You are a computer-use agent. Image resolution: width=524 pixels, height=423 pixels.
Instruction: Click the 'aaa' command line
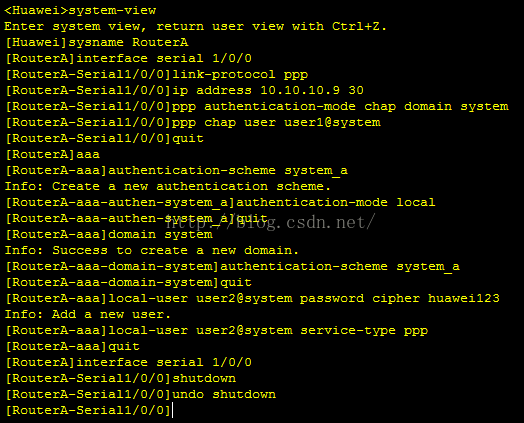(53, 154)
